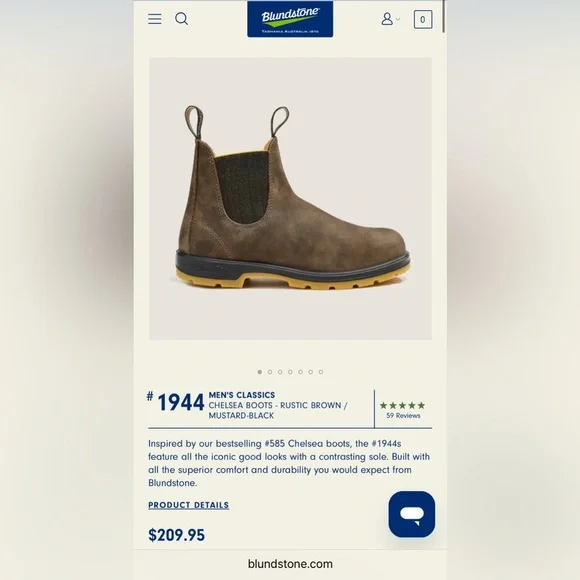Select the third carousel dot
Viewport: 580px width, 580px height.
coord(280,372)
